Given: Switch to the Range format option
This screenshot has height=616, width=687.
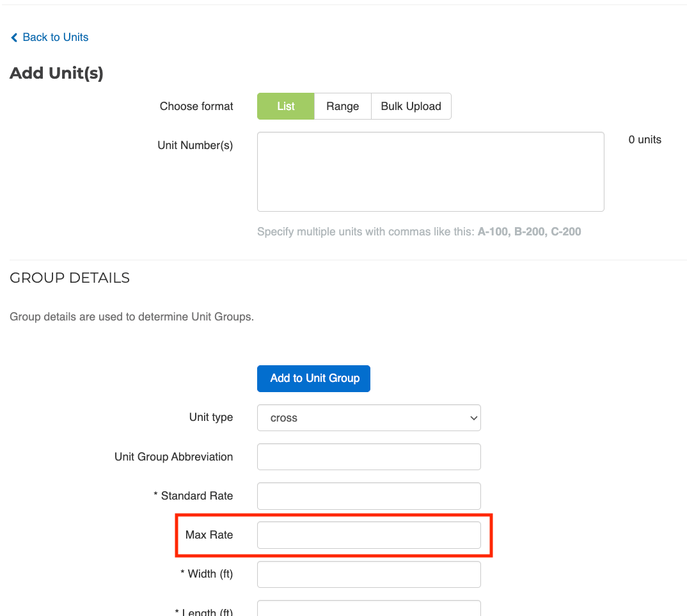Looking at the screenshot, I should pos(342,106).
